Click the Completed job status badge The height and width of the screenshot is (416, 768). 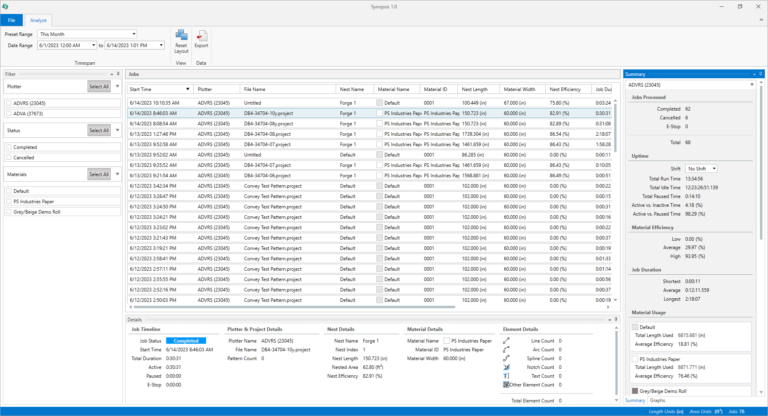tap(186, 341)
